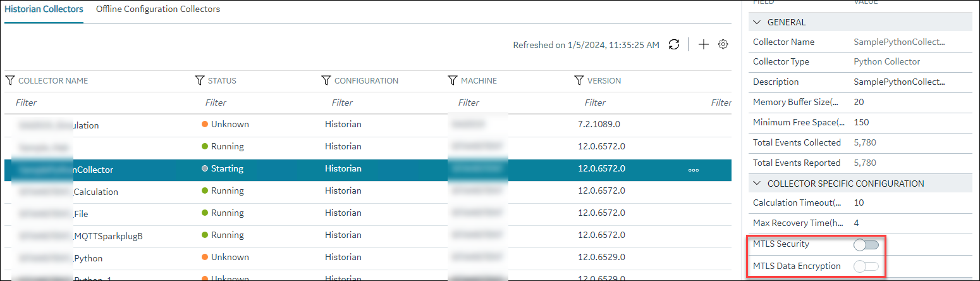Select the collector ending in _File
This screenshot has height=281, width=980.
(x=368, y=213)
